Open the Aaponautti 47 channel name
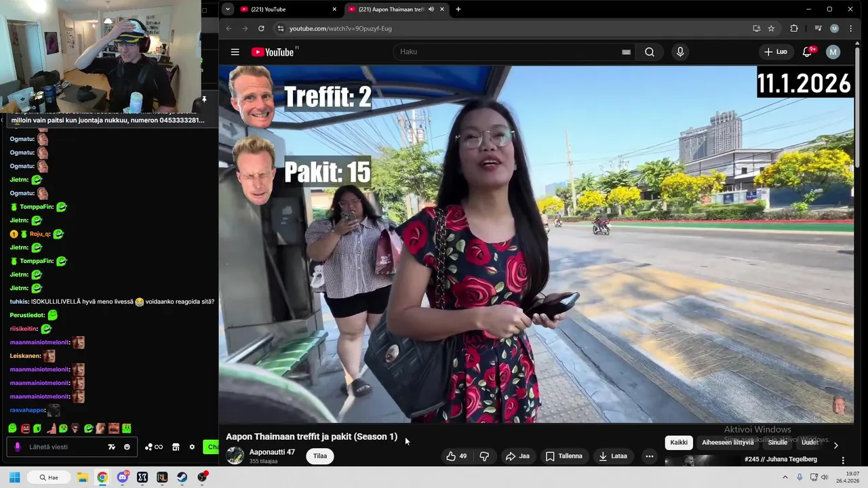 coord(272,452)
